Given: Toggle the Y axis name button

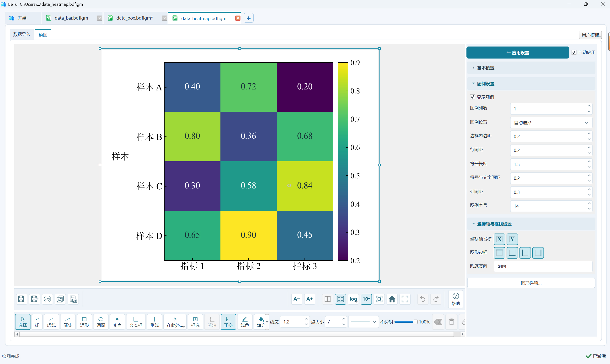Looking at the screenshot, I should (x=512, y=239).
